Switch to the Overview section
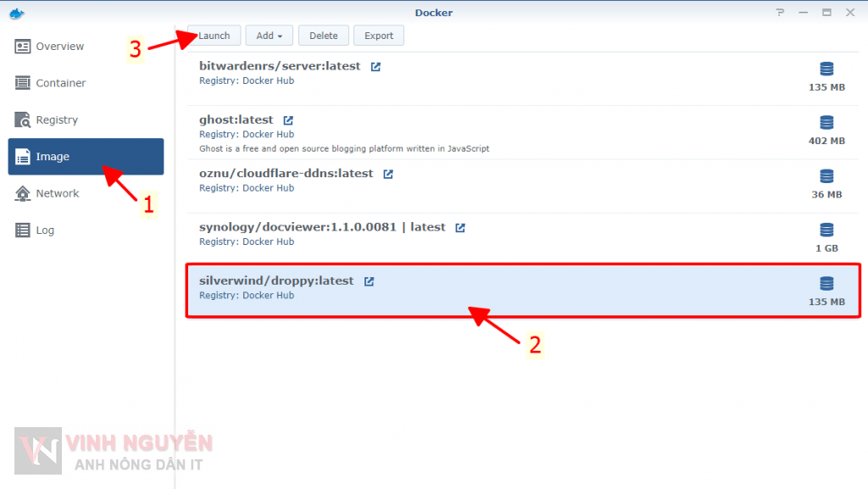This screenshot has width=868, height=489. tap(59, 47)
